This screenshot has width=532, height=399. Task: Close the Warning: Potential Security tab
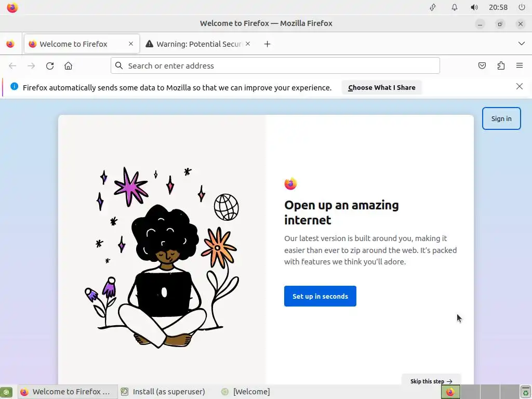(x=248, y=44)
